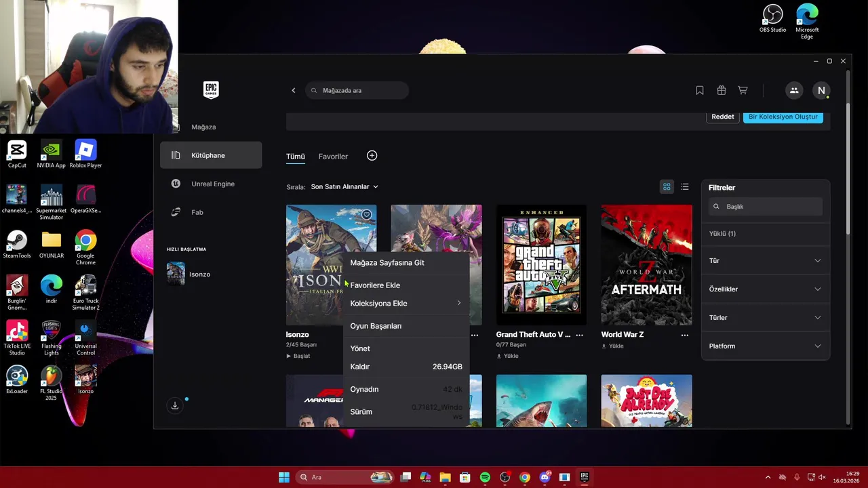This screenshot has width=868, height=488.
Task: Choose Favorilere Ekle in context menu
Action: click(406, 285)
